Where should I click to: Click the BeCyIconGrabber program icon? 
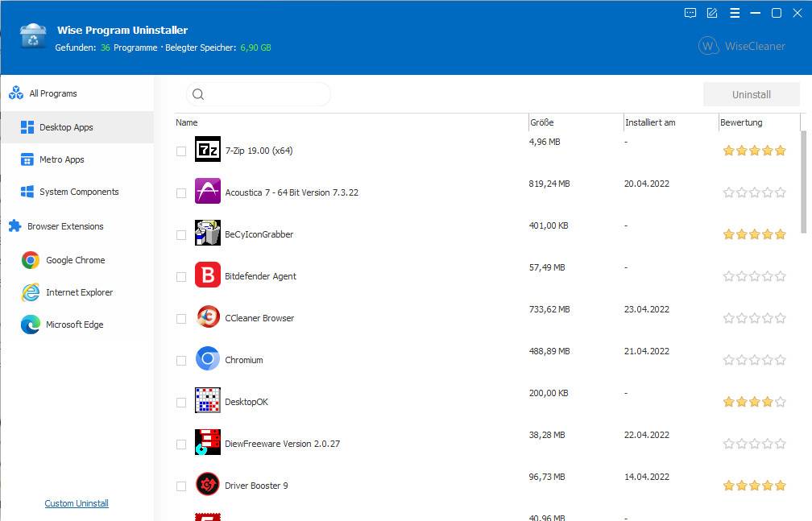click(x=208, y=233)
